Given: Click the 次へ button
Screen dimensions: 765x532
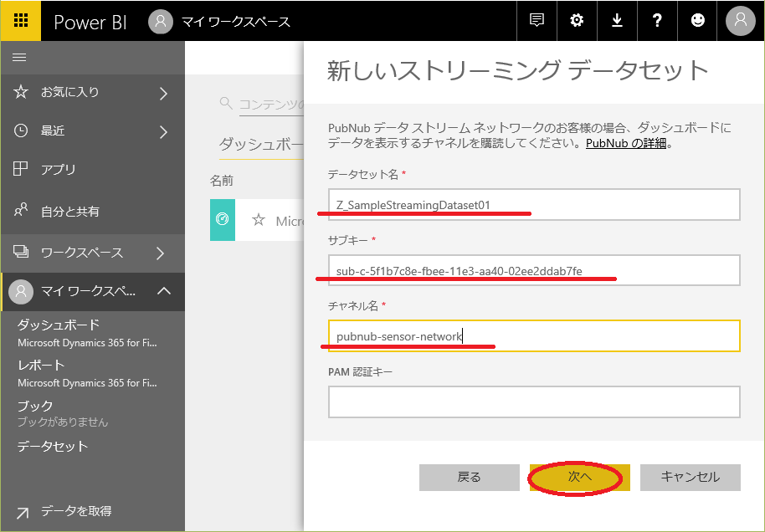Looking at the screenshot, I should 579,478.
